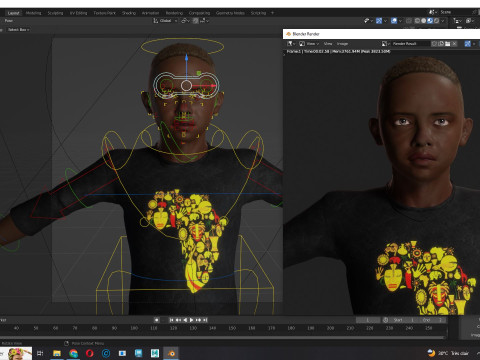Select solid viewport shading
Image resolution: width=480 pixels, height=360 pixels.
click(424, 21)
